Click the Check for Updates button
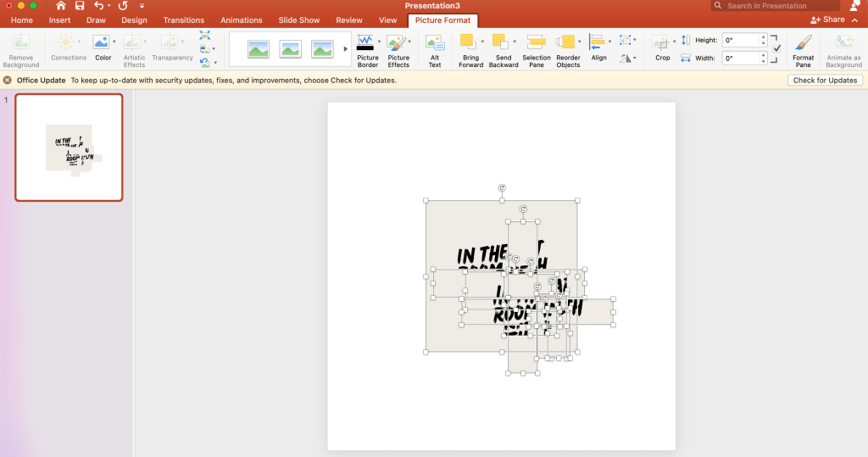This screenshot has height=457, width=868. click(x=825, y=80)
